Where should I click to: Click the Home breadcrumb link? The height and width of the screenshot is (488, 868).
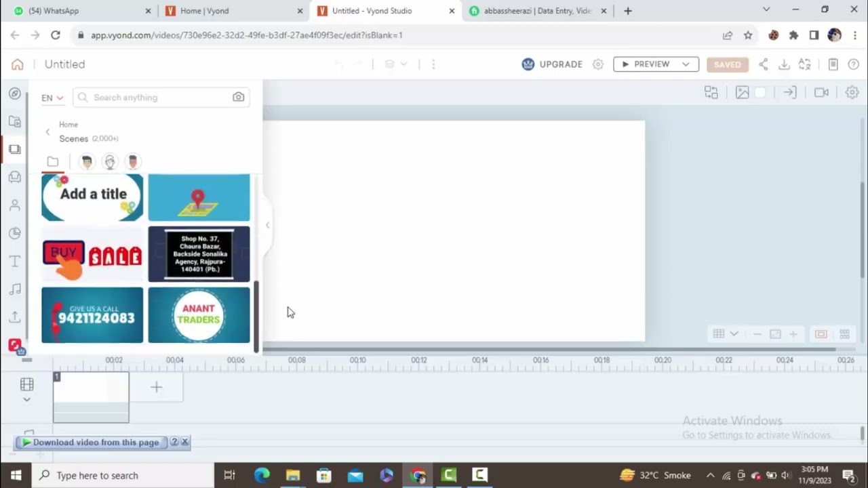click(x=68, y=125)
